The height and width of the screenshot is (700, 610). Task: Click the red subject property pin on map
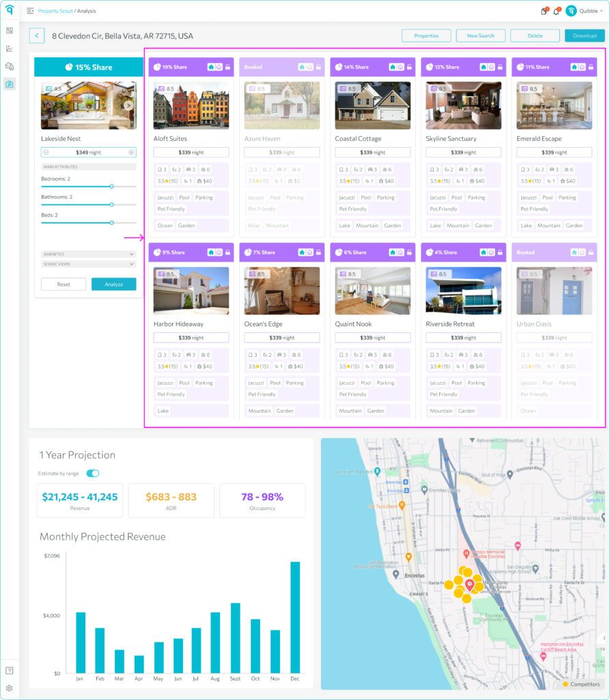469,584
